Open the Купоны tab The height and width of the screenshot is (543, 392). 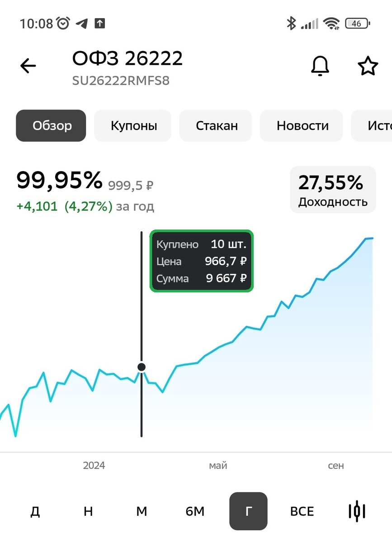coord(134,125)
